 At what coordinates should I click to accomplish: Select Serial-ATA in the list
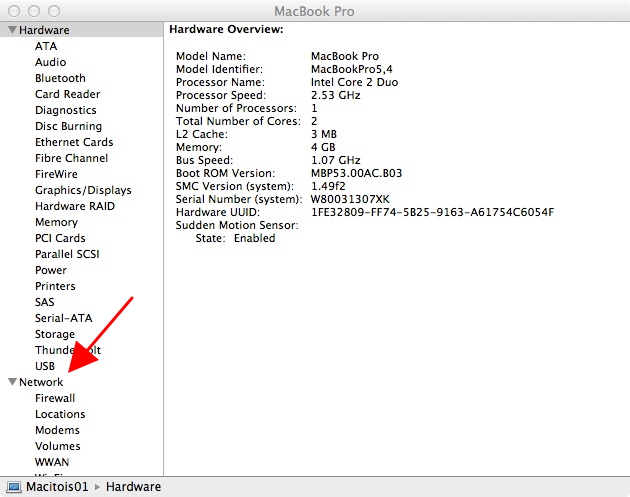point(63,318)
